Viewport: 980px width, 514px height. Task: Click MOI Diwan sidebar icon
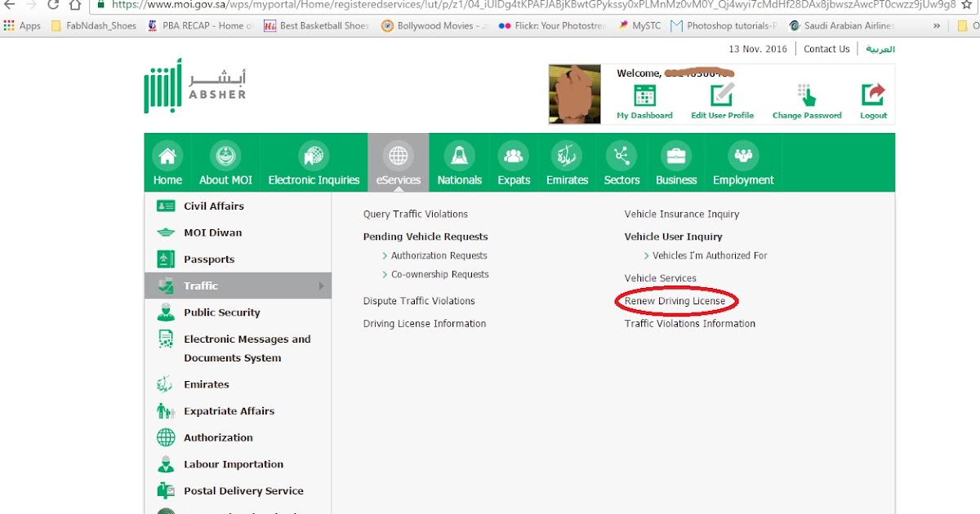[x=166, y=233]
